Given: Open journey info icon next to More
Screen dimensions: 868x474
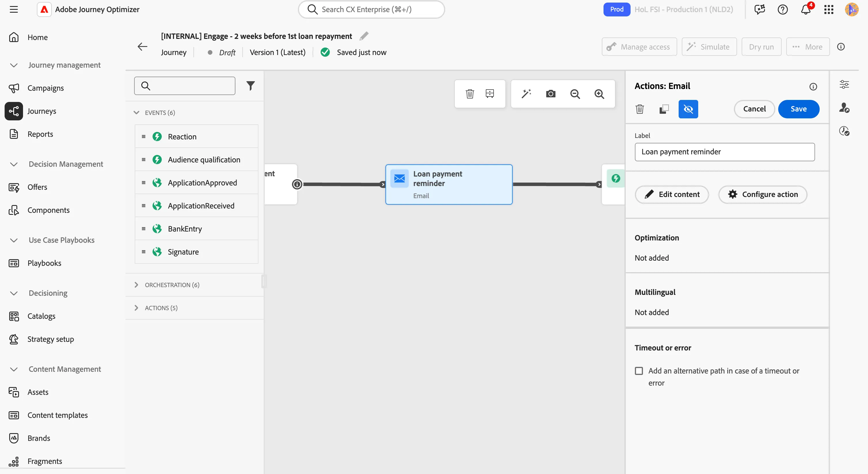Looking at the screenshot, I should [x=841, y=47].
